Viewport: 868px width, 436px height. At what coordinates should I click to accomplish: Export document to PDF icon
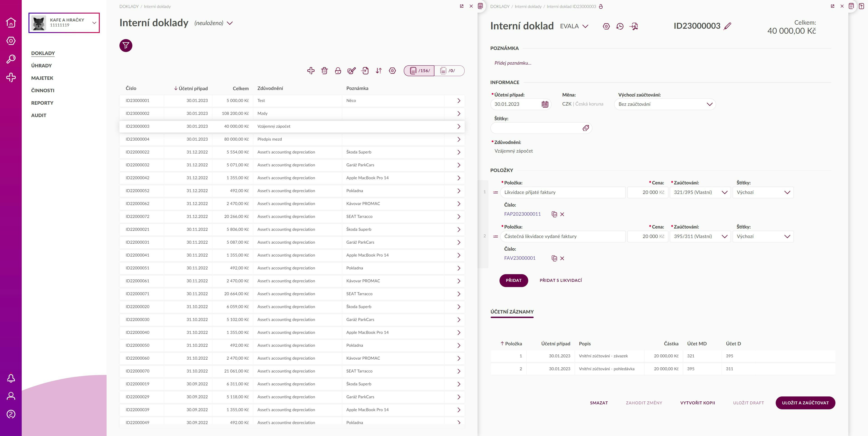633,26
